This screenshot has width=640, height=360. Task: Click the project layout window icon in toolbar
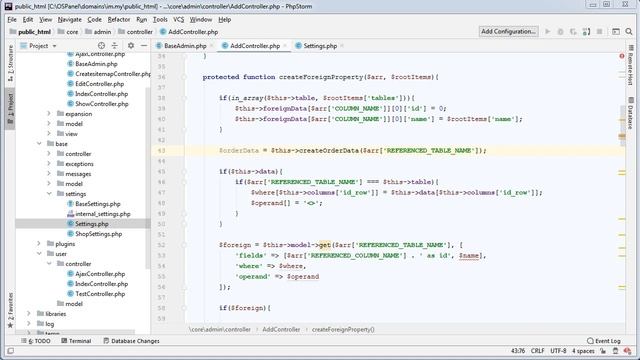pyautogui.click(x=616, y=31)
